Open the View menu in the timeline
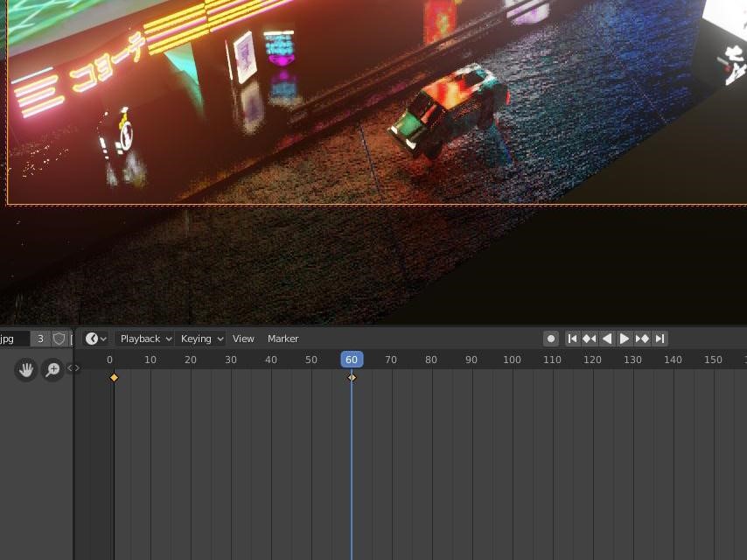Viewport: 747px width, 560px height. [243, 339]
